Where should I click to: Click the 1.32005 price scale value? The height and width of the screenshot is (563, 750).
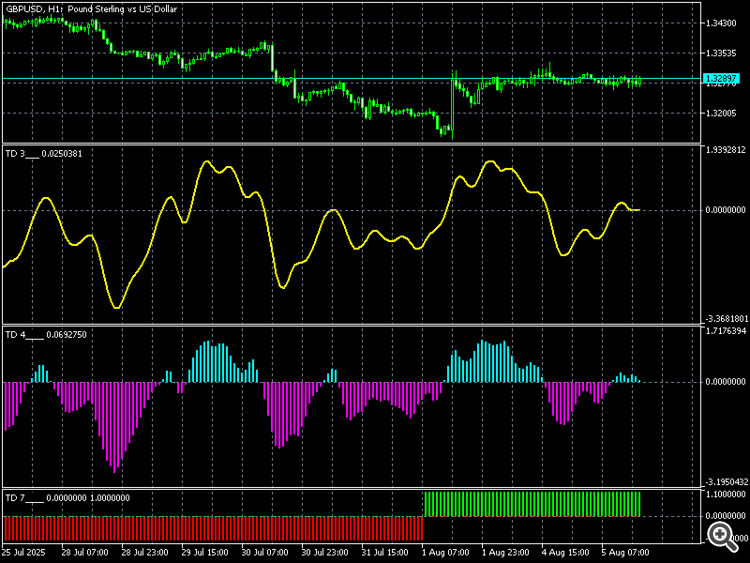pyautogui.click(x=721, y=113)
